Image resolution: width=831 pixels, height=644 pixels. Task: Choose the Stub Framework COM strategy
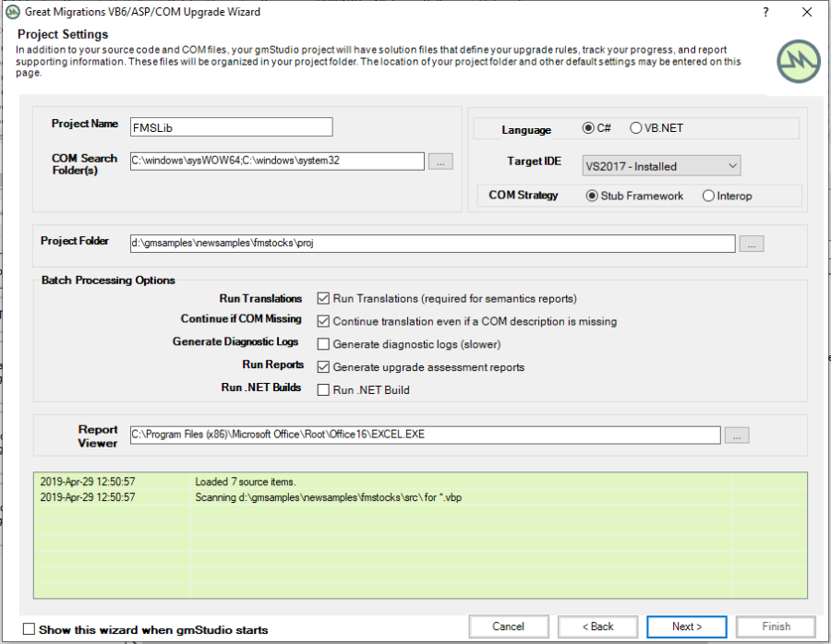[x=593, y=196]
